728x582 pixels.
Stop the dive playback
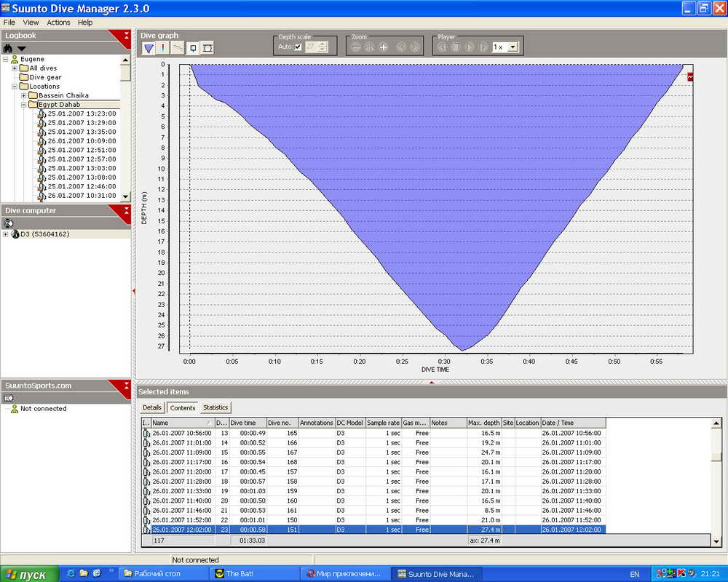coord(456,47)
